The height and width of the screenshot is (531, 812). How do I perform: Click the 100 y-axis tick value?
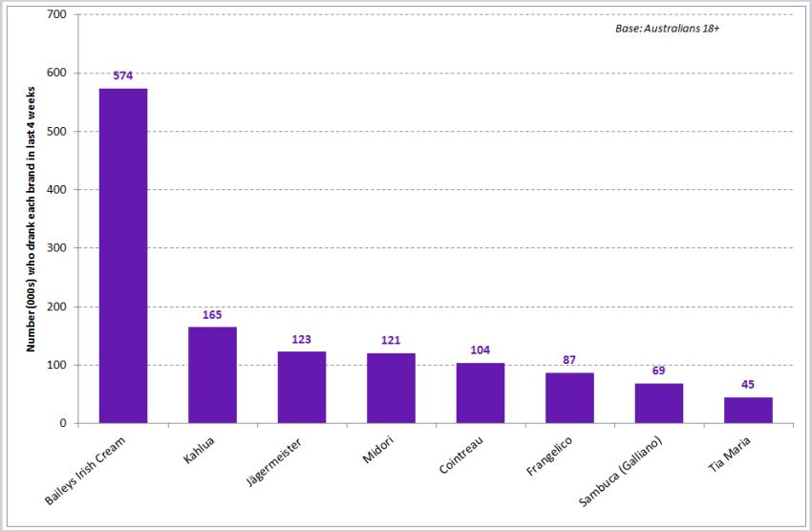coord(57,365)
